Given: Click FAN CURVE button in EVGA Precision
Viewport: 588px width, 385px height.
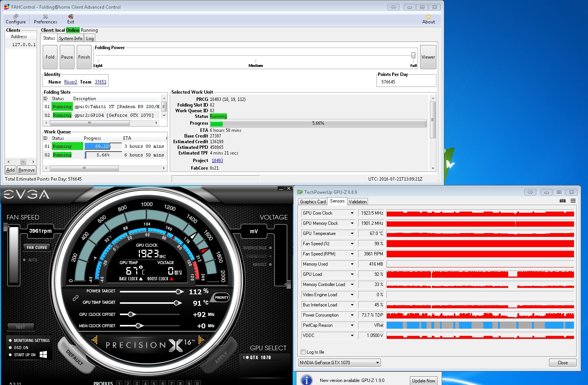Looking at the screenshot, I should pos(37,247).
